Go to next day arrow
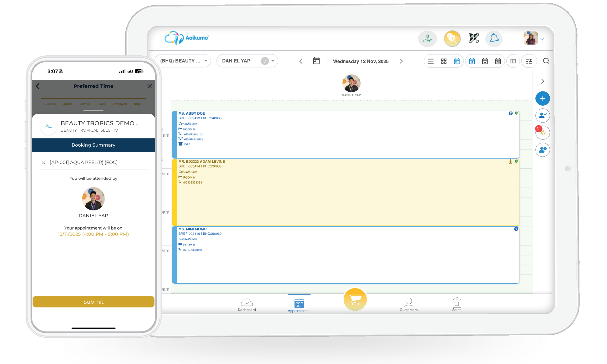The image size is (607, 364). (401, 61)
